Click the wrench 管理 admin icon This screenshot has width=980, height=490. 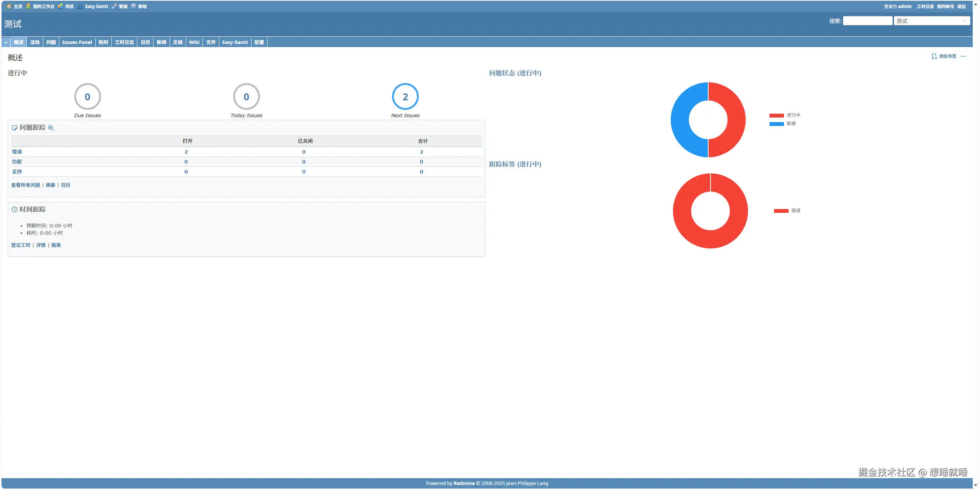(114, 6)
